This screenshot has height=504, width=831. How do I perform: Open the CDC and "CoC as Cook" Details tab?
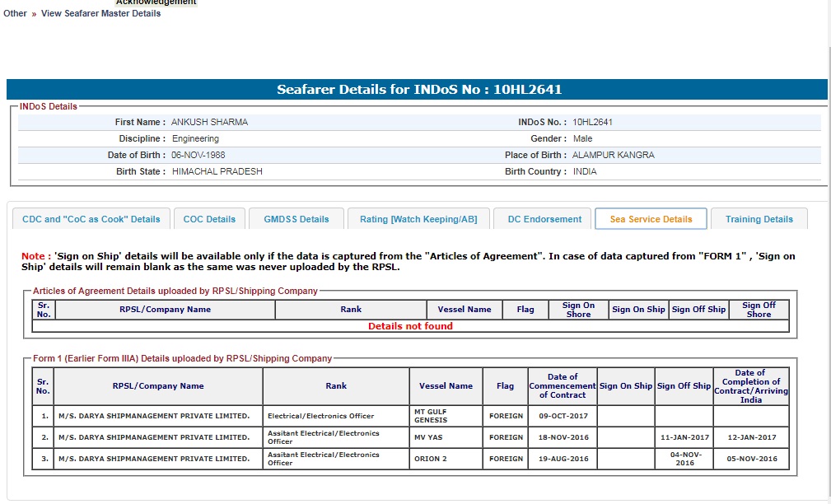point(91,219)
